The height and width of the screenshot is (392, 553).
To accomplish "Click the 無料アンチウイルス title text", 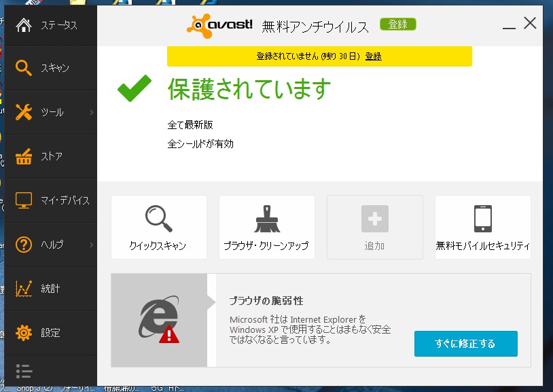I will [315, 26].
